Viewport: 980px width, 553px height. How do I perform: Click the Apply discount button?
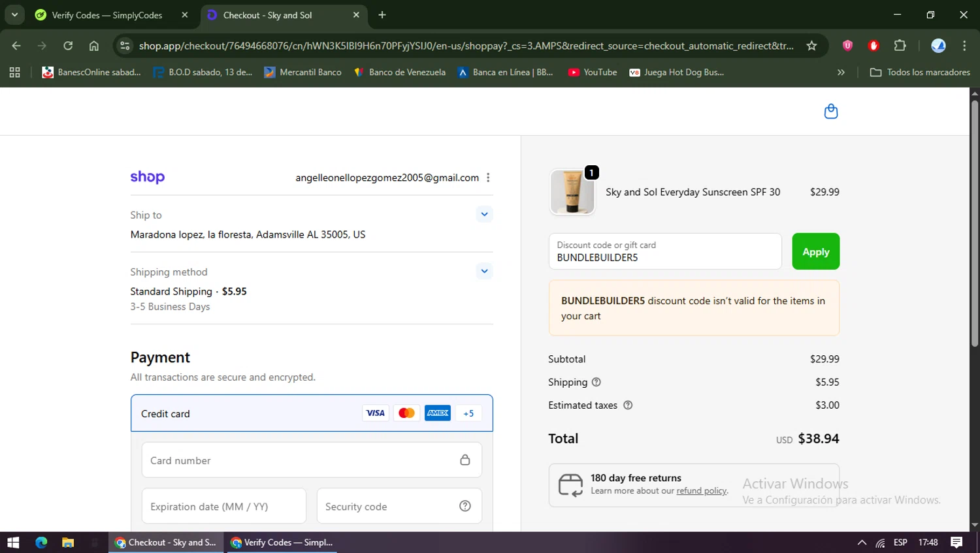[x=815, y=251]
